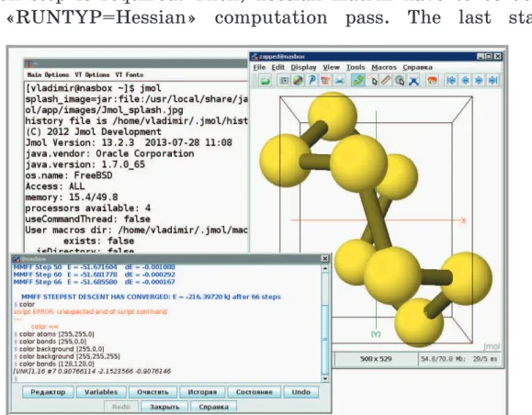Click the Variables button in console
The image size is (532, 415).
(101, 392)
